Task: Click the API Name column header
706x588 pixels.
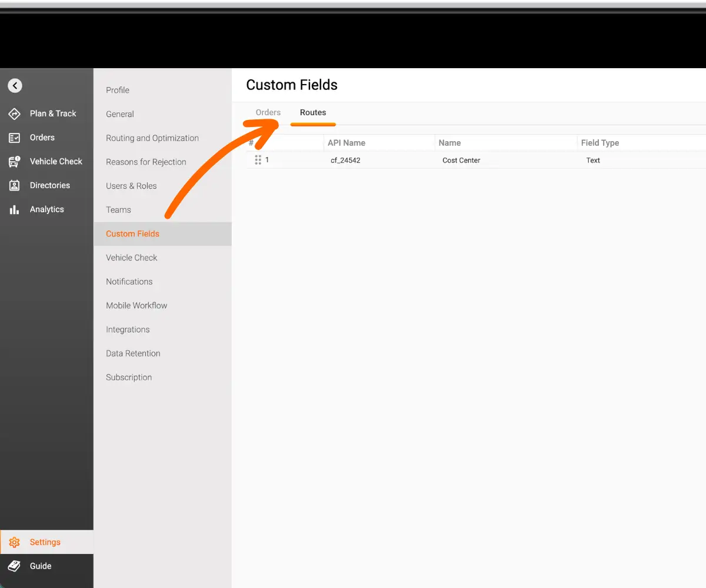Action: (x=347, y=143)
